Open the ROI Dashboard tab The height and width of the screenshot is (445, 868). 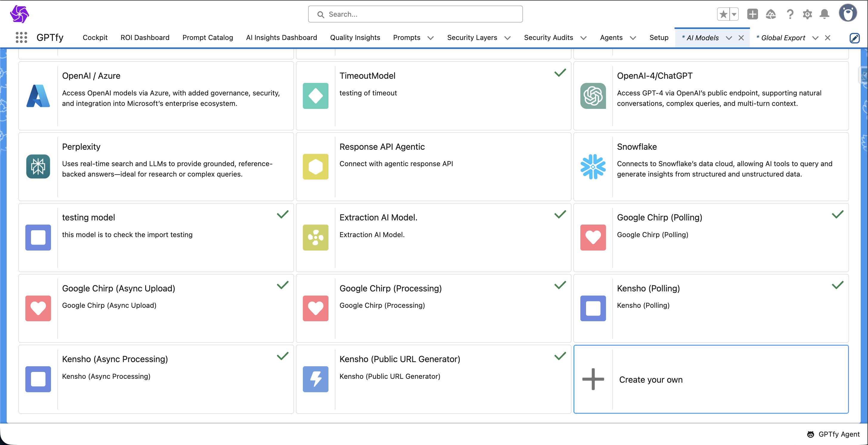(x=145, y=37)
